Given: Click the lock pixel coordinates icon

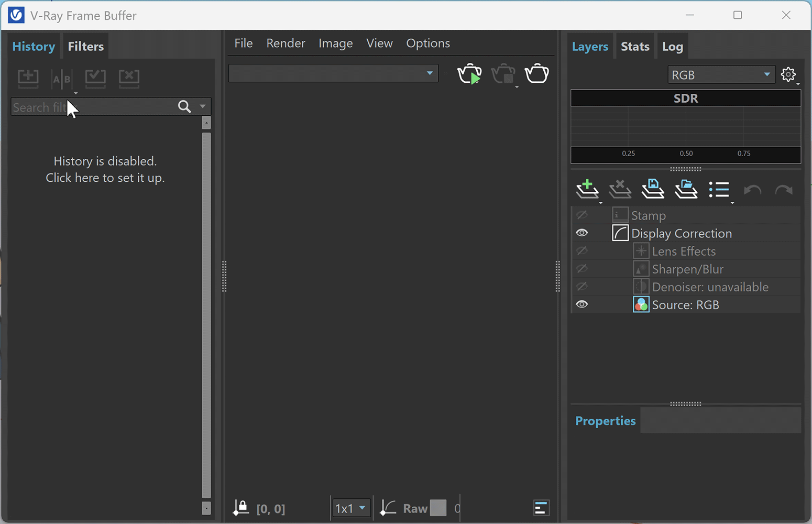Looking at the screenshot, I should (x=241, y=507).
